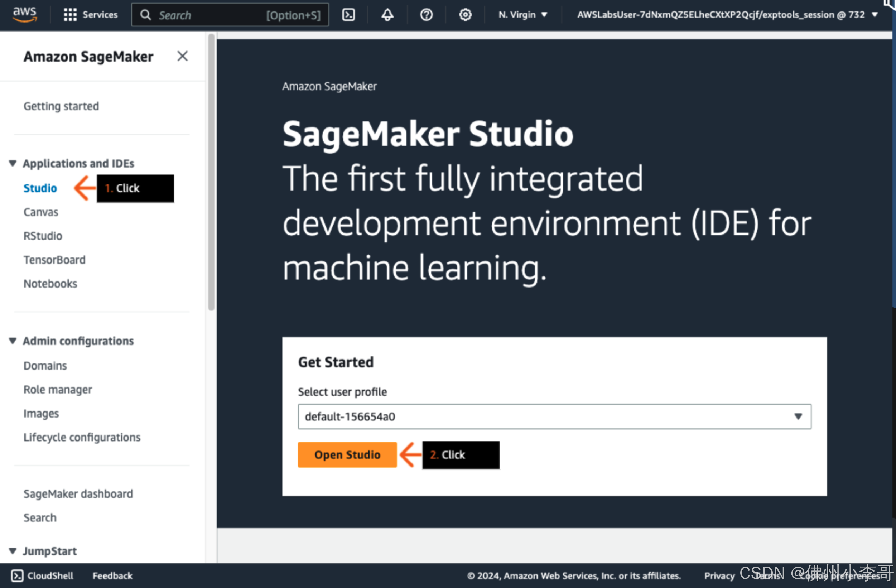Click the magnifier icon in search bar
This screenshot has width=896, height=588.
pyautogui.click(x=145, y=15)
